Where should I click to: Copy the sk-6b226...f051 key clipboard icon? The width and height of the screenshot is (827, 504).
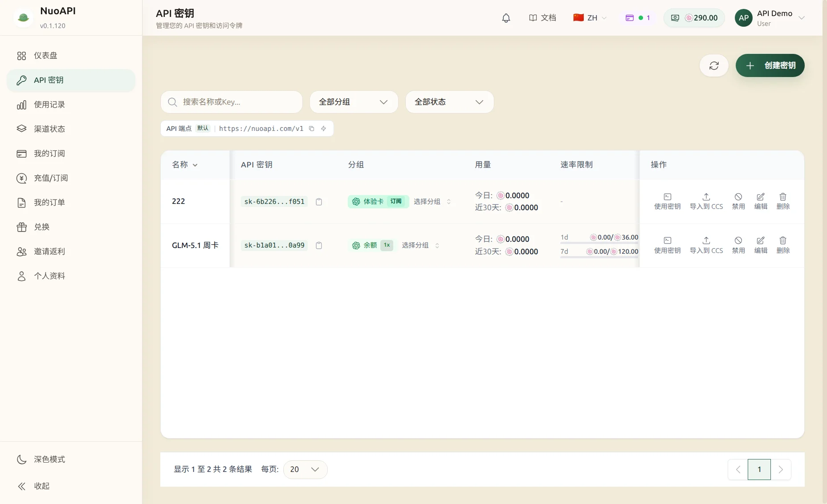click(319, 202)
